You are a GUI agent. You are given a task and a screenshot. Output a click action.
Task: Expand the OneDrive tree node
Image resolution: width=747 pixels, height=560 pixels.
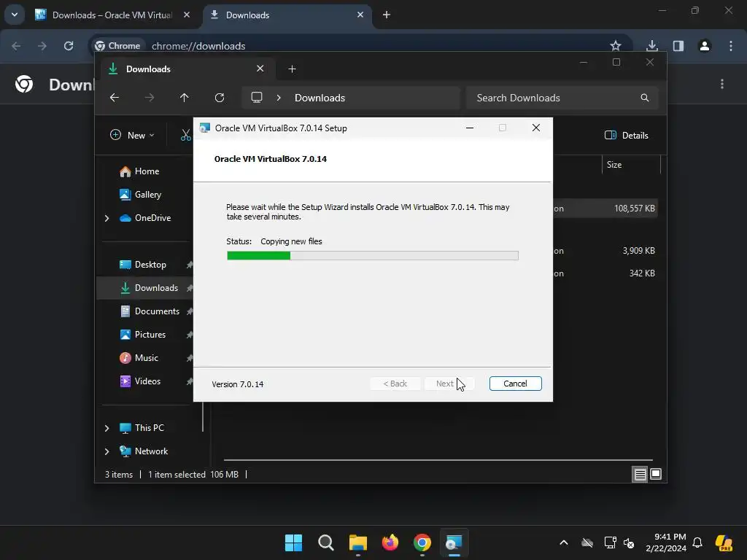point(107,218)
